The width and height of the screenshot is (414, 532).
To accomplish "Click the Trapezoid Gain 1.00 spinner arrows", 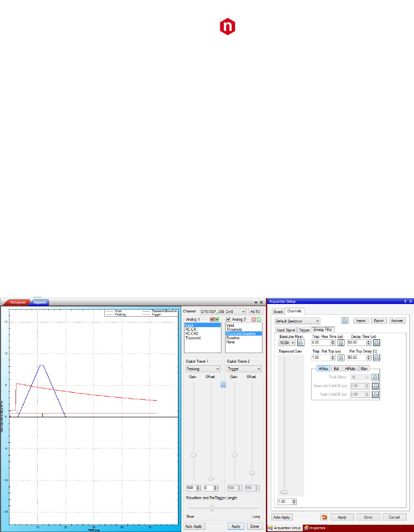I will point(294,501).
